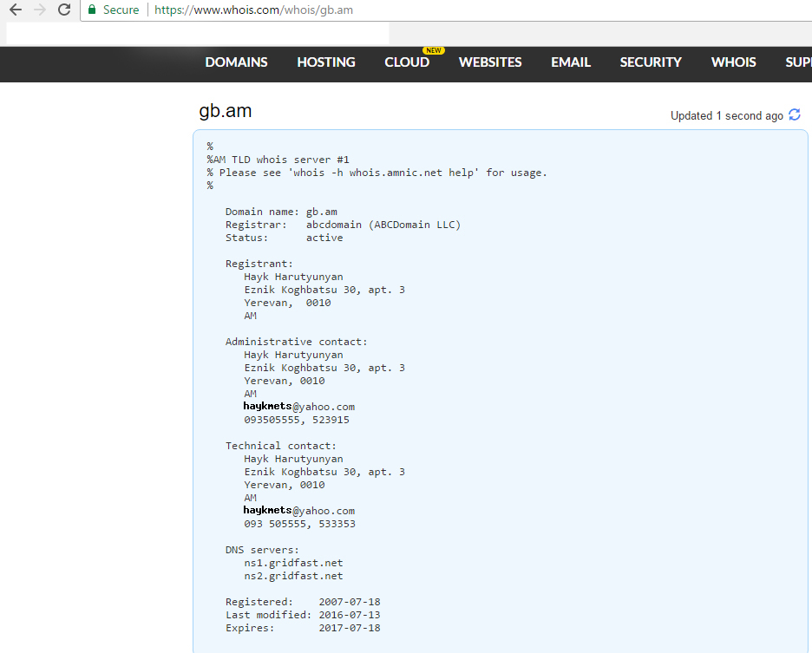Click the address bar URL field
The image size is (812, 653).
coord(445,10)
